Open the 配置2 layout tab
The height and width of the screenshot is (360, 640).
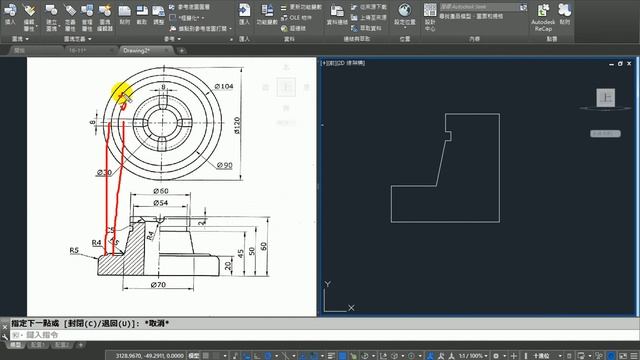tap(62, 345)
